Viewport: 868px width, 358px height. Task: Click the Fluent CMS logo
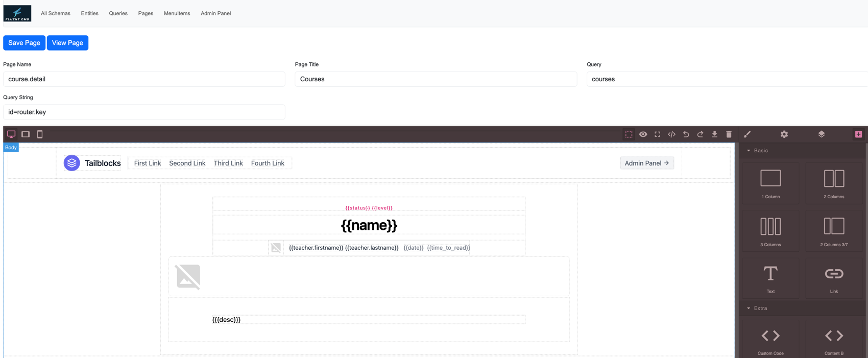(17, 13)
